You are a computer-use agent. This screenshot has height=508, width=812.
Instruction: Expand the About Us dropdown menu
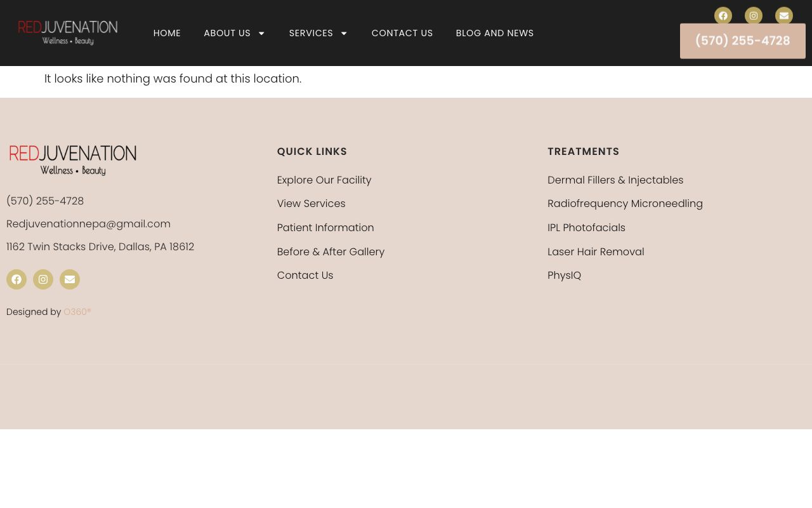234,33
